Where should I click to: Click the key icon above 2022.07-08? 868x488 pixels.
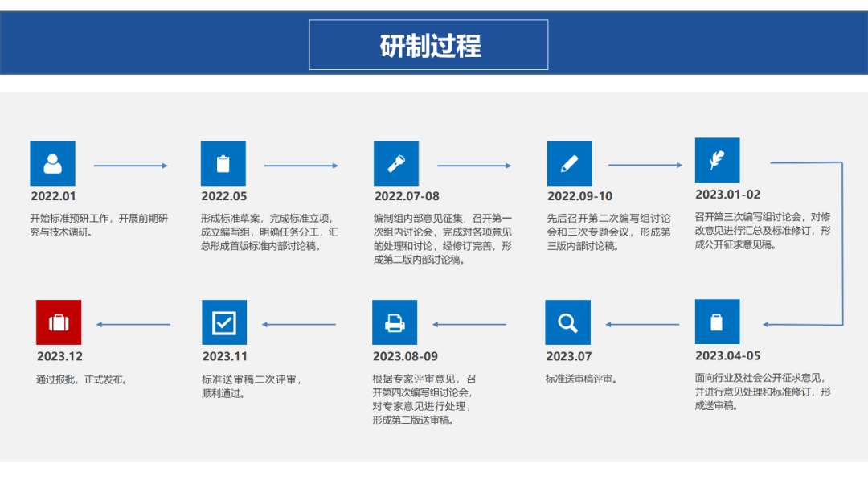395,163
